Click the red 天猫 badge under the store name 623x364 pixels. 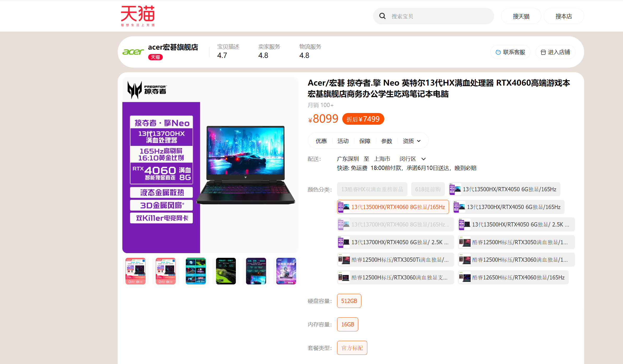coord(155,57)
